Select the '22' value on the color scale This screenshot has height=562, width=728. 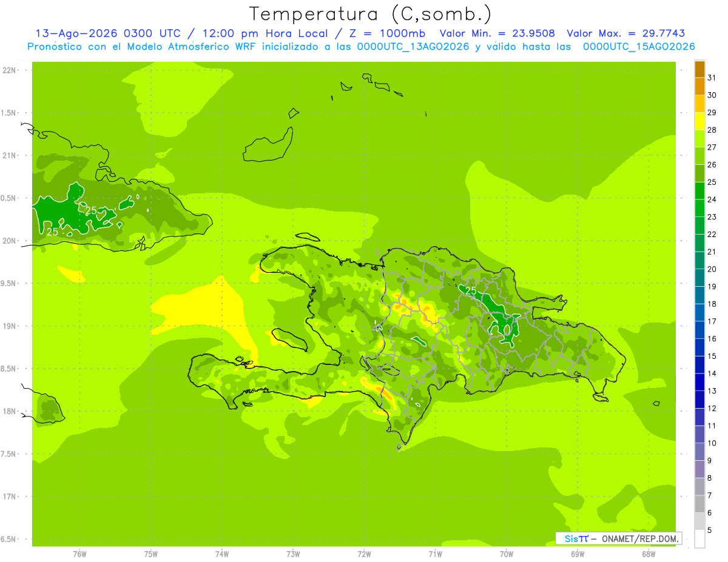(712, 234)
